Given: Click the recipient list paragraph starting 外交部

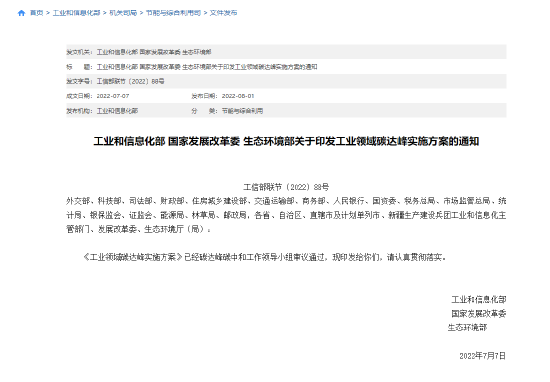Looking at the screenshot, I should (286, 215).
